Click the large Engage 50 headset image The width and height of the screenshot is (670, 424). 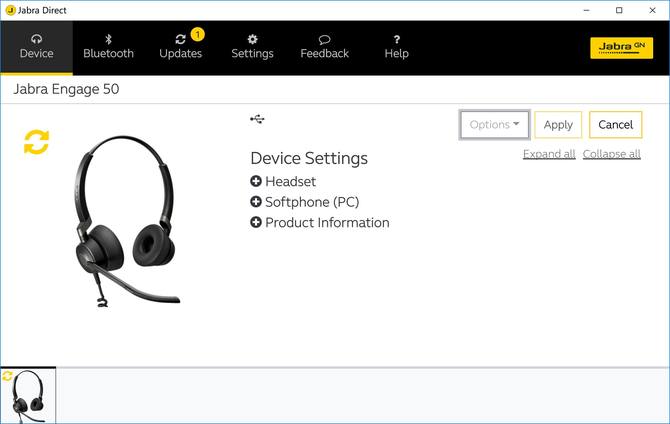point(127,221)
